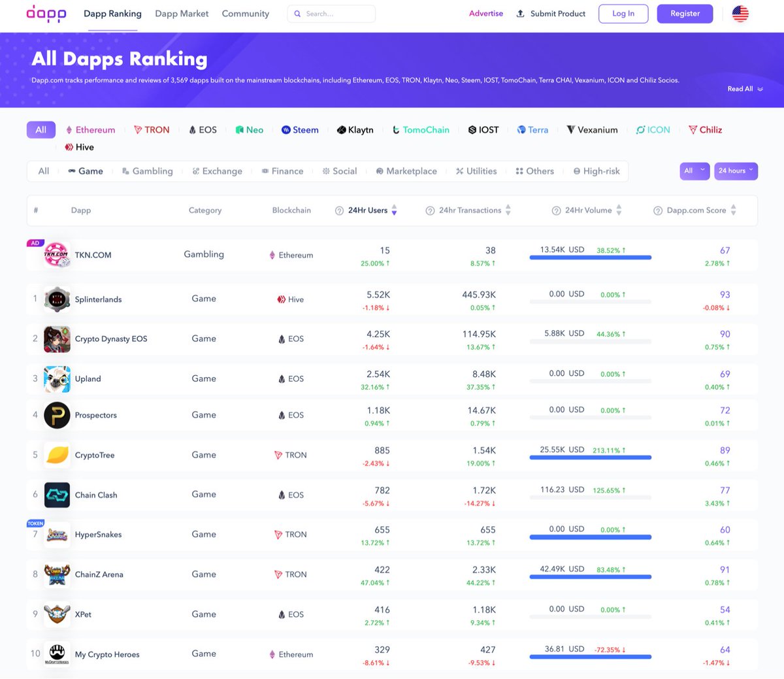The width and height of the screenshot is (784, 679).
Task: Click help icon next to 24hr Transactions
Action: point(430,210)
